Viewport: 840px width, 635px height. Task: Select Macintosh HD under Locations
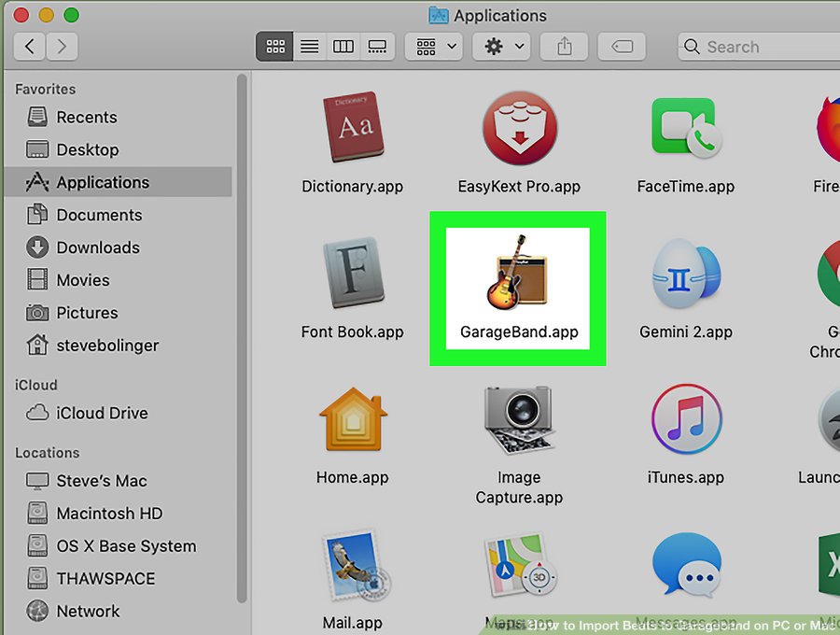point(118,514)
